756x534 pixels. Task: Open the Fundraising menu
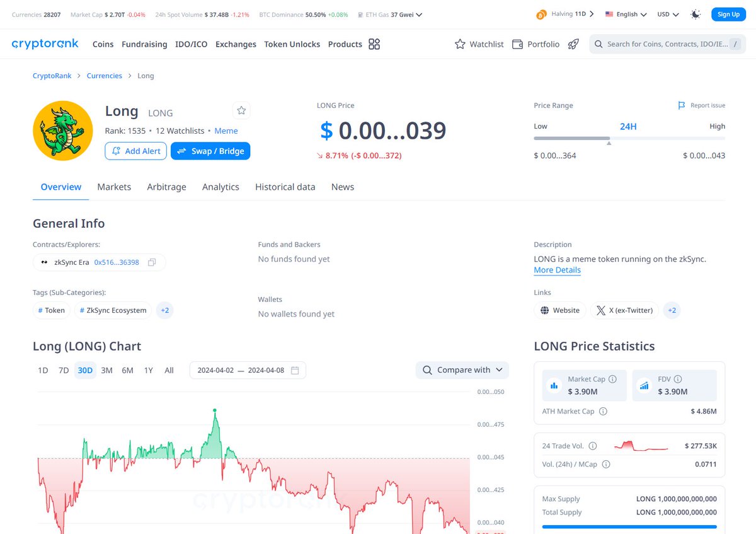point(144,44)
